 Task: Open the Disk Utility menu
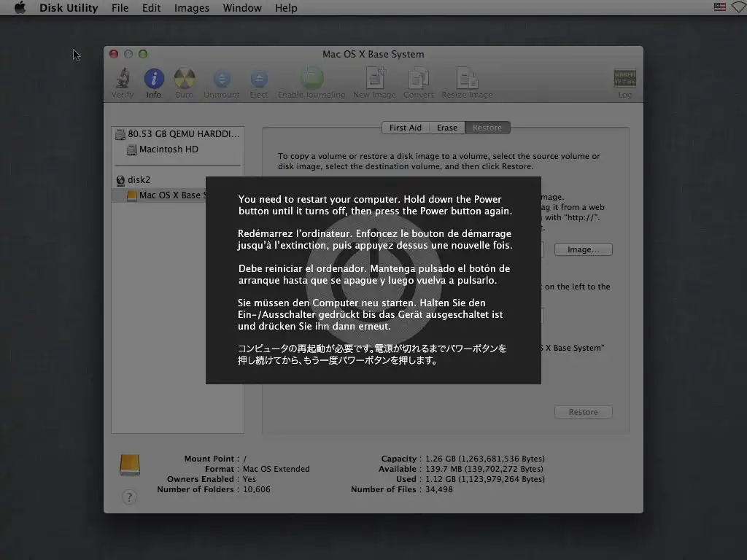tap(69, 7)
